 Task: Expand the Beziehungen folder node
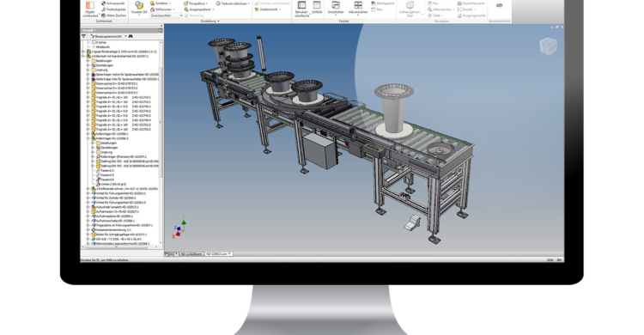tap(88, 60)
